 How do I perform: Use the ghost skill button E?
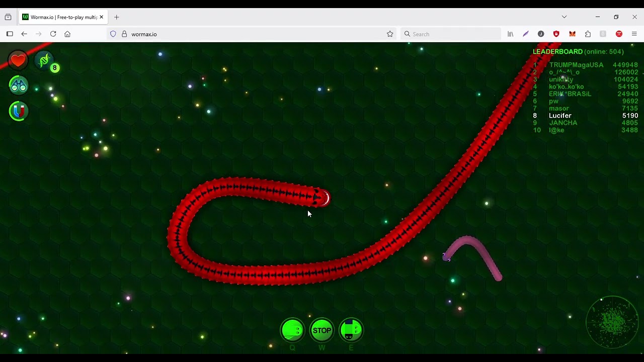point(351,330)
